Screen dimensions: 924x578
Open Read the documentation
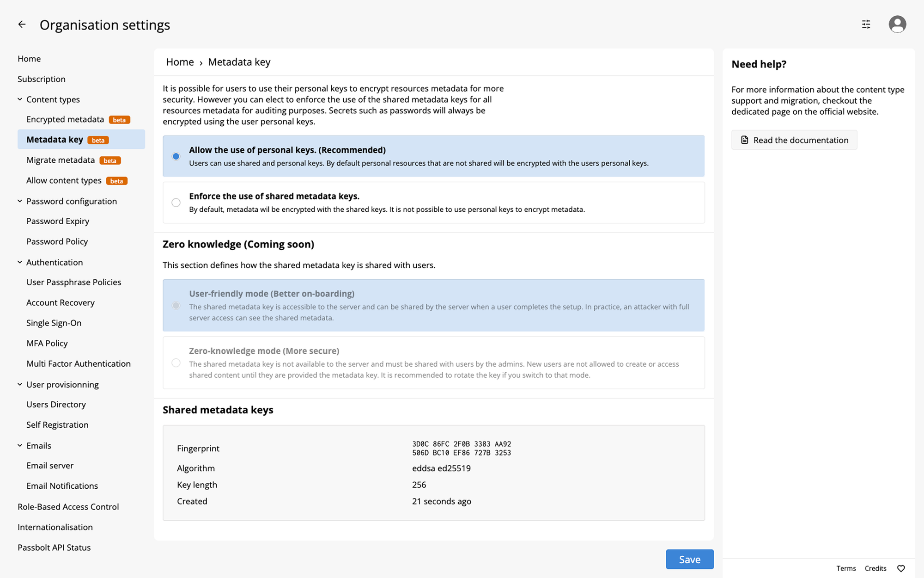801,140
